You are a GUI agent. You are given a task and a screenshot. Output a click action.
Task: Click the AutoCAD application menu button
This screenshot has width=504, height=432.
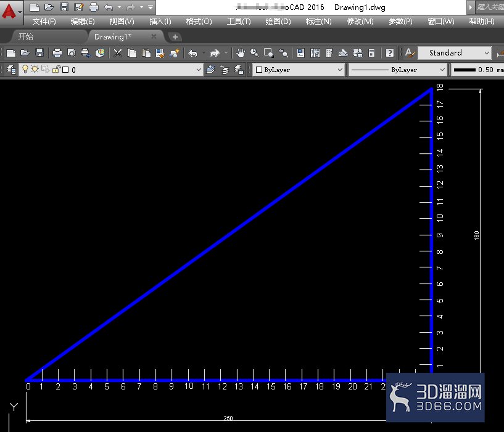(x=10, y=12)
